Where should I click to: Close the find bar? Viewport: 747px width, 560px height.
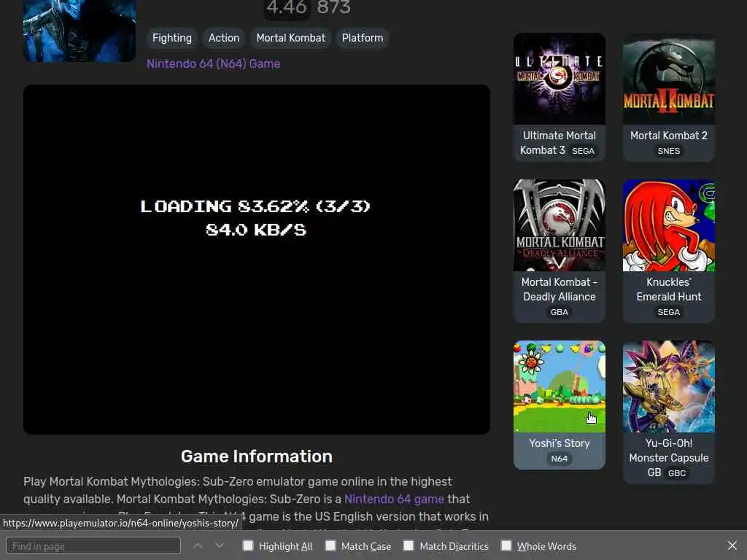click(x=732, y=545)
